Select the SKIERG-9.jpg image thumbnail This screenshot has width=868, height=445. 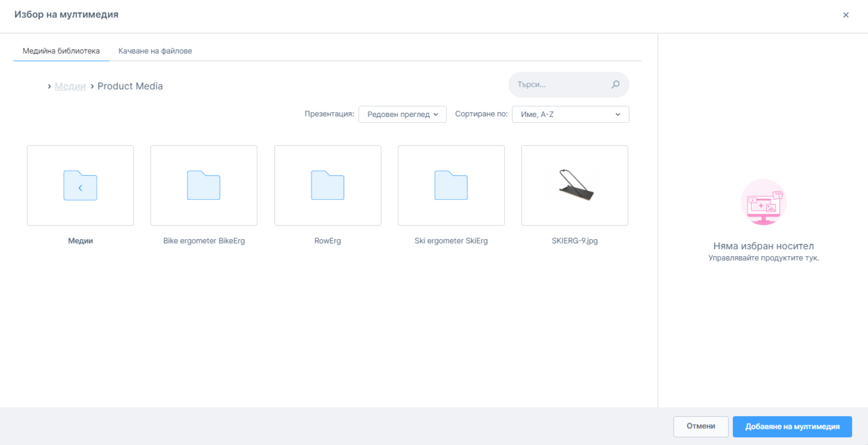(574, 186)
